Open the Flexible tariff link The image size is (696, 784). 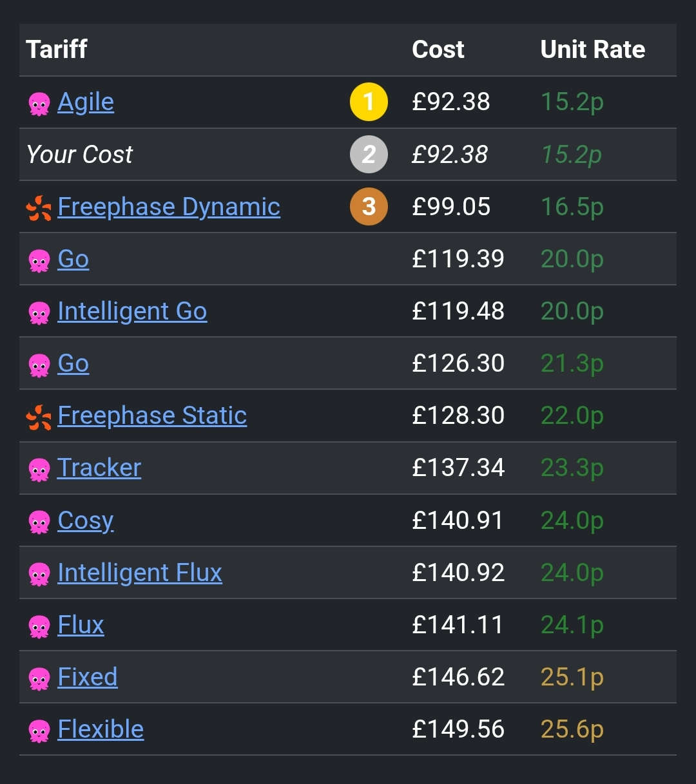(x=101, y=729)
